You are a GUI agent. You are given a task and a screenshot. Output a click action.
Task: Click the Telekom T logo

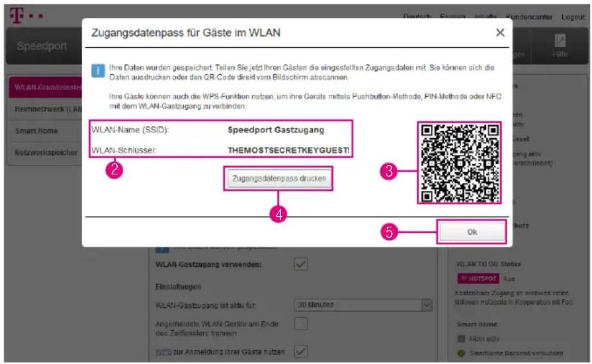17,15
